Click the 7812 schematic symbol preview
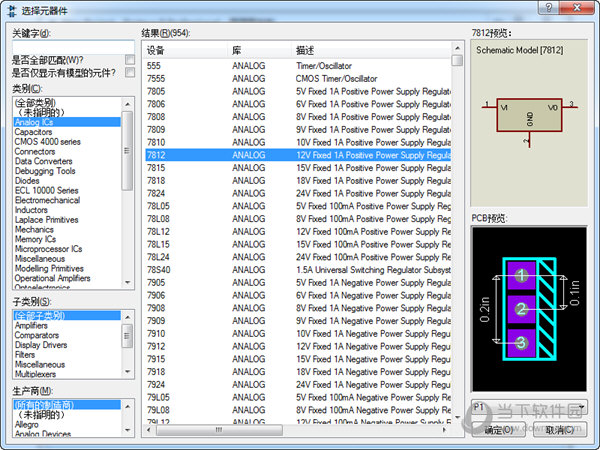 tap(529, 122)
